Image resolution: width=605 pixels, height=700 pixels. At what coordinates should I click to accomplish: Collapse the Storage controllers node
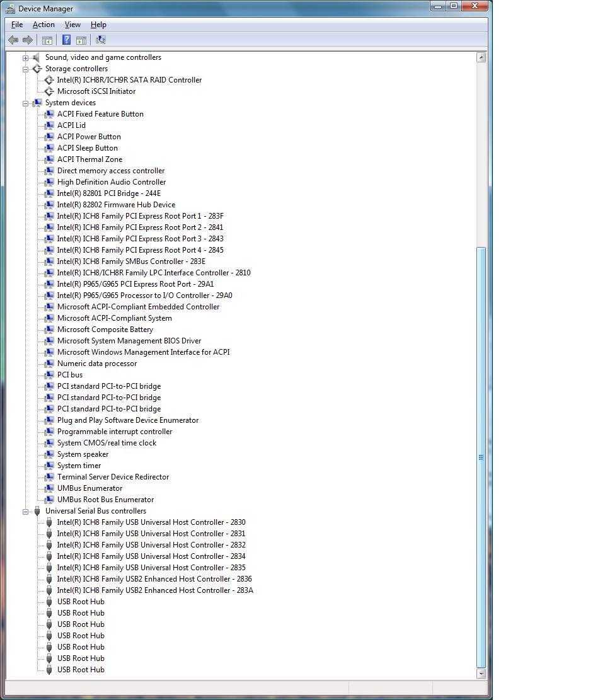25,69
